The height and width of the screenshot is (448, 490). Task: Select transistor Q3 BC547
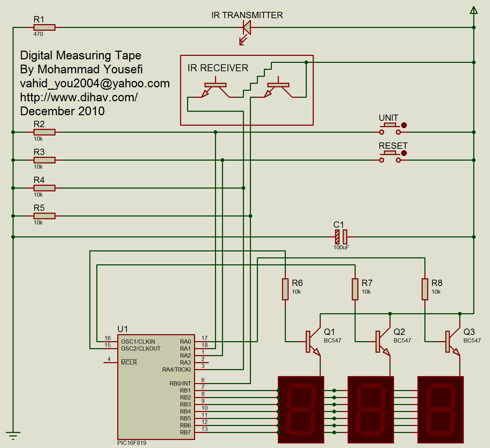click(x=453, y=342)
